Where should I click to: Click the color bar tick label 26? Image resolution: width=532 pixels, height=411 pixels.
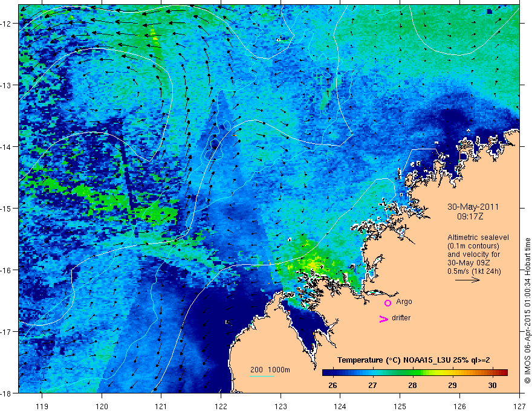pyautogui.click(x=333, y=385)
